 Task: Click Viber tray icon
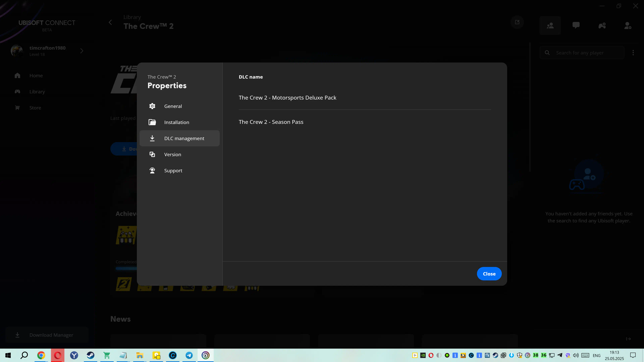(568, 355)
